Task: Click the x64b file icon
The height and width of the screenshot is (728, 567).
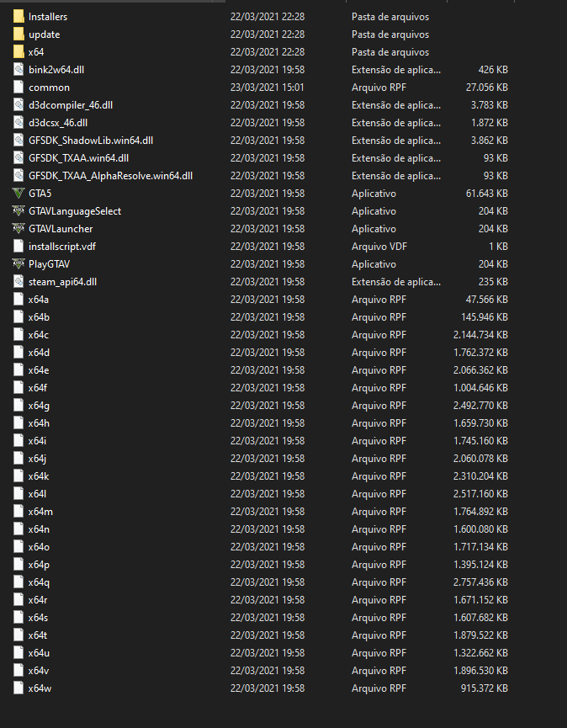Action: point(19,317)
